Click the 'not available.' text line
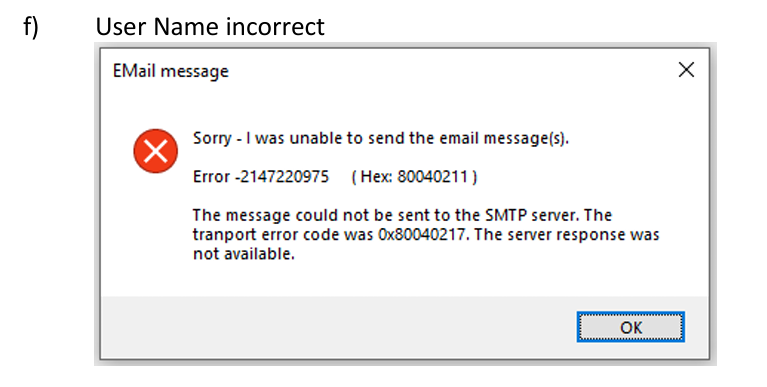This screenshot has height=387, width=767. 244,254
